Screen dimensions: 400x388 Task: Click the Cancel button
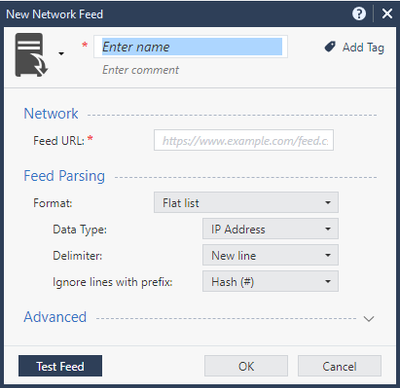[339, 366]
